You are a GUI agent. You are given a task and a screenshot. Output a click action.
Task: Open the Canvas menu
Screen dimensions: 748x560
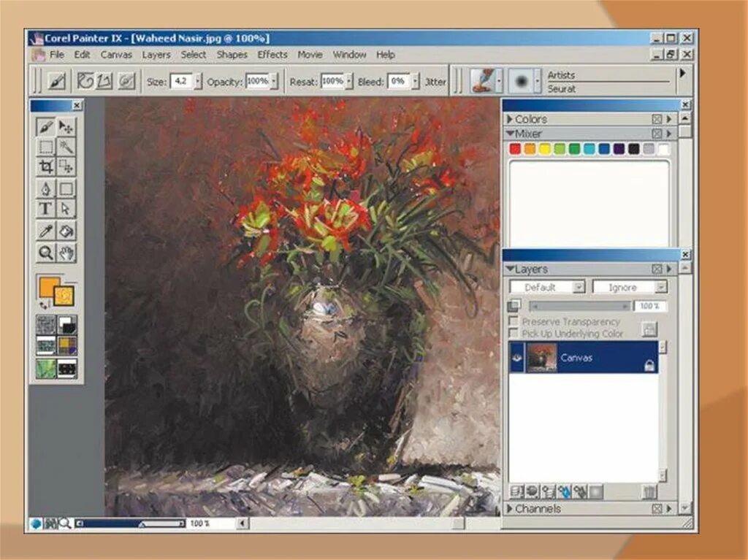(x=116, y=54)
